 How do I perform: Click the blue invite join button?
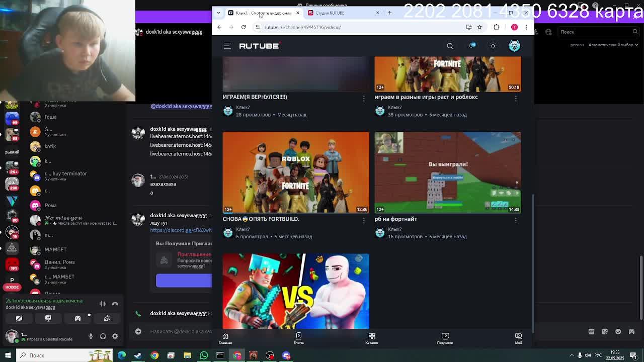point(184,281)
